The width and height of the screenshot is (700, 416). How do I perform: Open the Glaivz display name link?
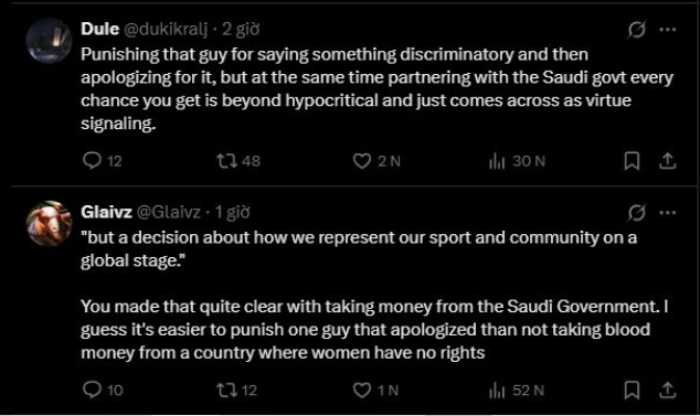tap(102, 211)
